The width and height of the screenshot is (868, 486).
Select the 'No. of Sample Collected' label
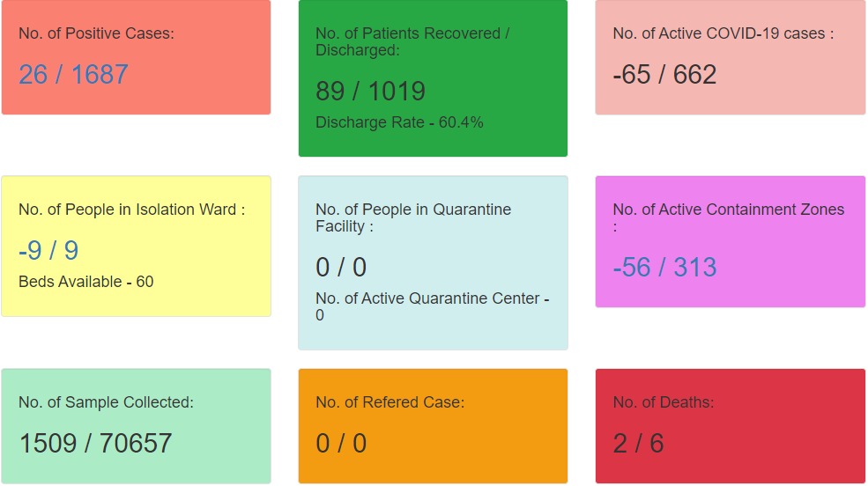click(x=106, y=402)
